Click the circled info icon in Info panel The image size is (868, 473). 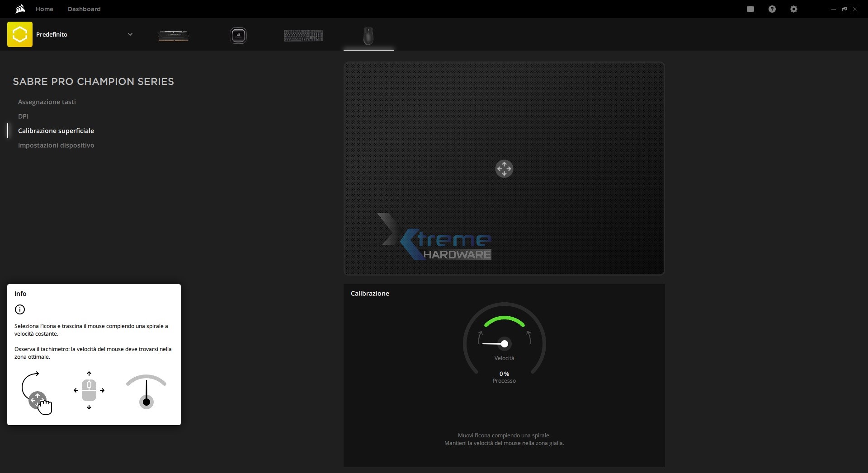20,309
